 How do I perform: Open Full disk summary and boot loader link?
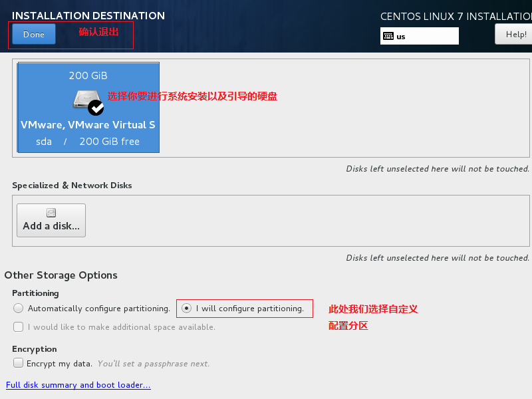click(x=78, y=384)
